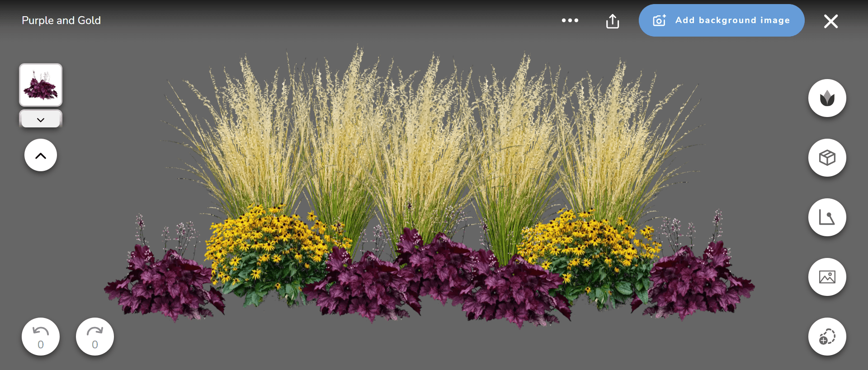Expand the dropdown below the plant thumbnail
This screenshot has width=868, height=370.
tap(41, 120)
